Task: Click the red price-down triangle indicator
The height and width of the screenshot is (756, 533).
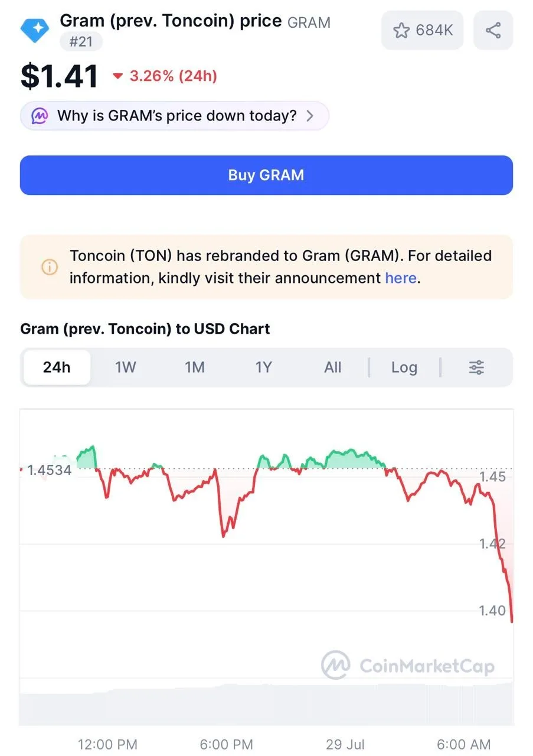Action: pos(117,76)
